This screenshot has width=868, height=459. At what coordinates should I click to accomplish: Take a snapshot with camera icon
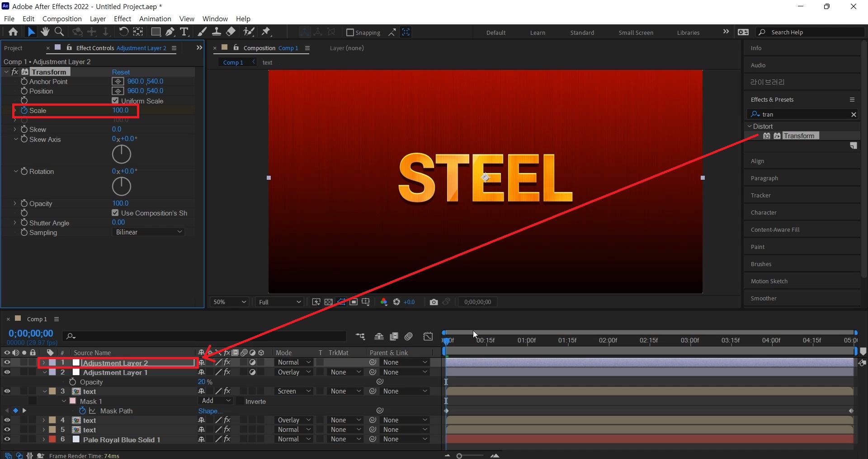(x=434, y=302)
